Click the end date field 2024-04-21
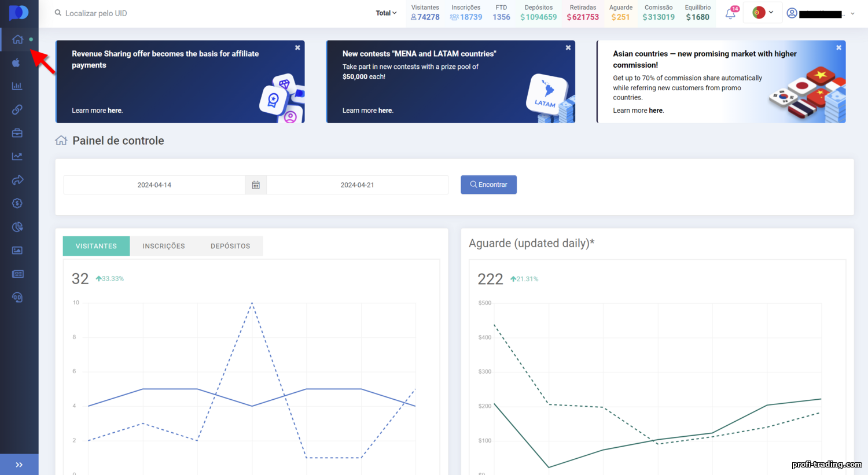The width and height of the screenshot is (868, 475). tap(357, 185)
